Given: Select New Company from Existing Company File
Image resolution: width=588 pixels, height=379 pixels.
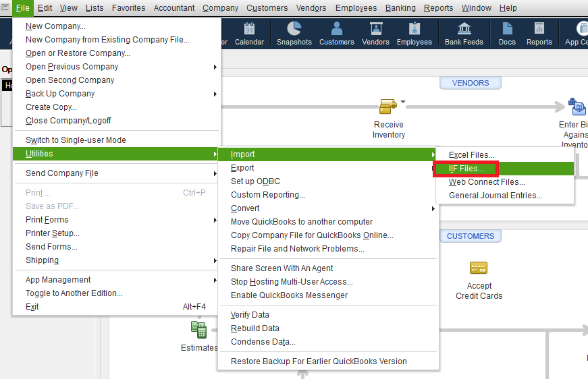Looking at the screenshot, I should click(x=117, y=40).
